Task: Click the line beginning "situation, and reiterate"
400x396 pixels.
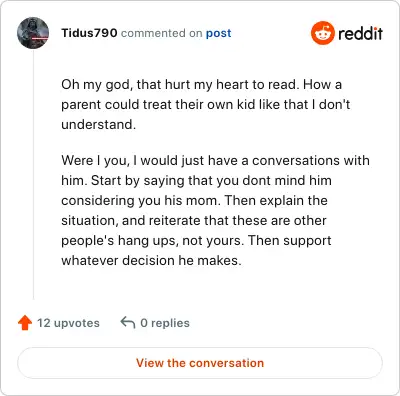Action: tap(194, 220)
